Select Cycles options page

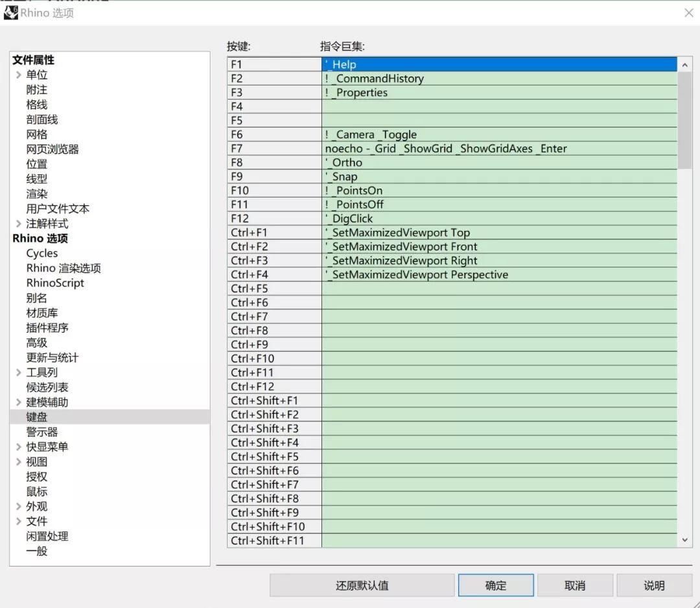42,253
